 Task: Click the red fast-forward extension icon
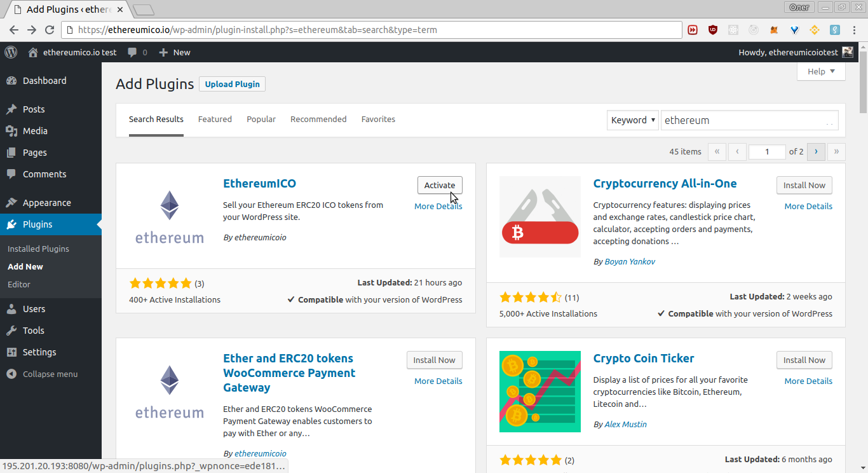coord(693,30)
